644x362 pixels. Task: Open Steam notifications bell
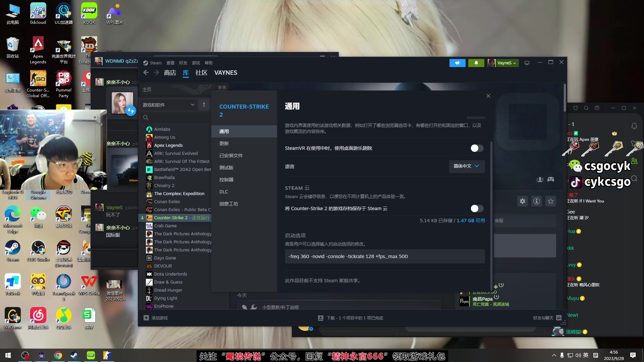click(476, 63)
